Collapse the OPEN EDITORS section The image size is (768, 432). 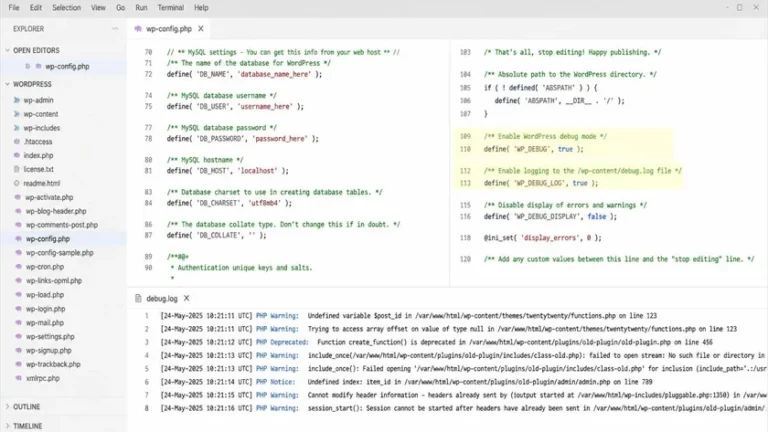(x=7, y=50)
